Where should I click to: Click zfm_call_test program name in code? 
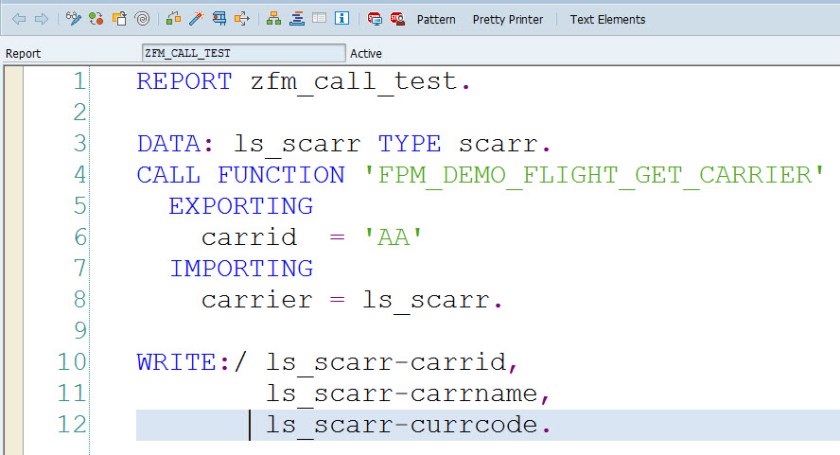point(354,83)
